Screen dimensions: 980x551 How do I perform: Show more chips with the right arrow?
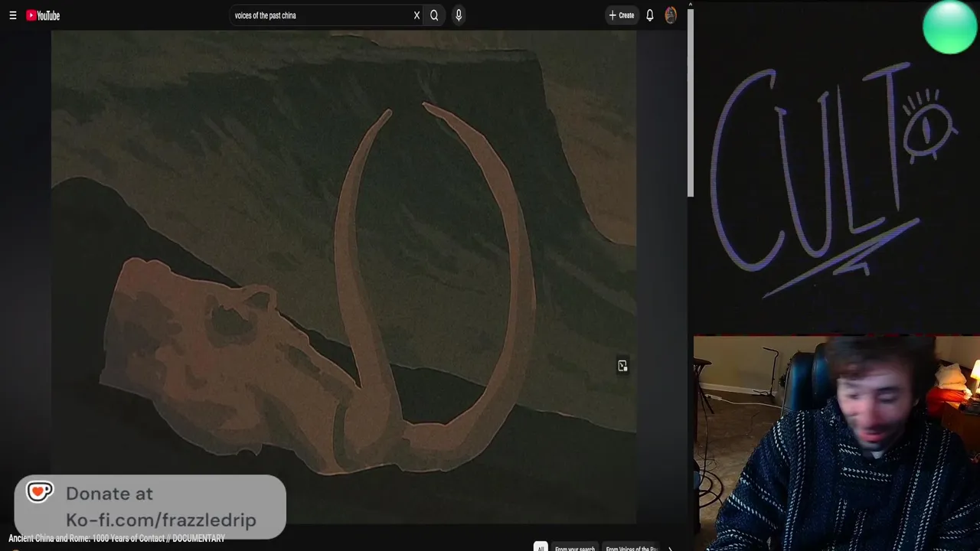[x=670, y=548]
